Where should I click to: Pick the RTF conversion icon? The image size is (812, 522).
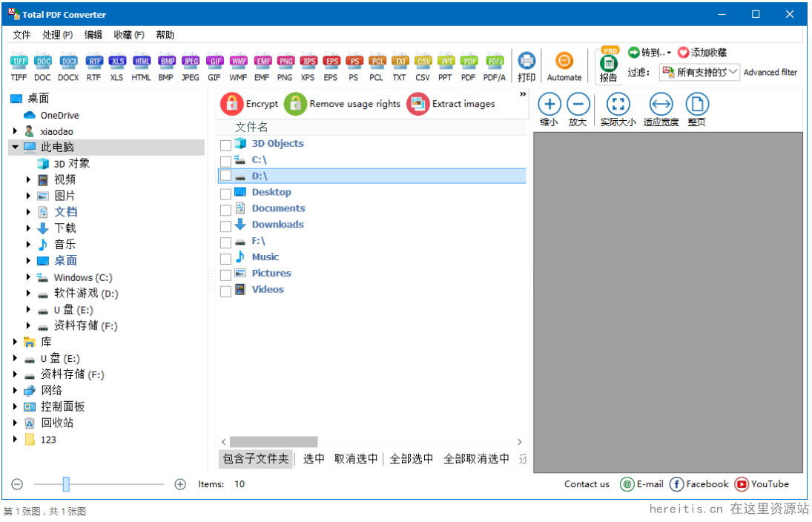(94, 62)
